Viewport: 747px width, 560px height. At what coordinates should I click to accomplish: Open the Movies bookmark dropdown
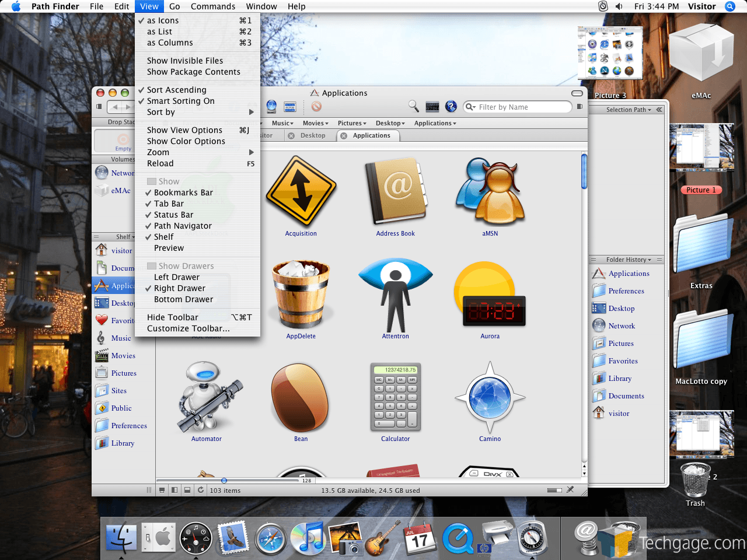point(316,123)
